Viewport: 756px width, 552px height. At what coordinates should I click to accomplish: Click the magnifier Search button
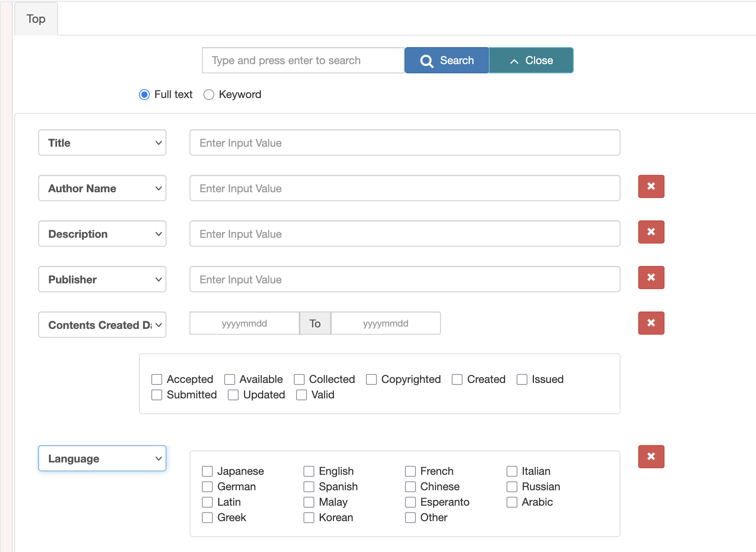point(447,61)
